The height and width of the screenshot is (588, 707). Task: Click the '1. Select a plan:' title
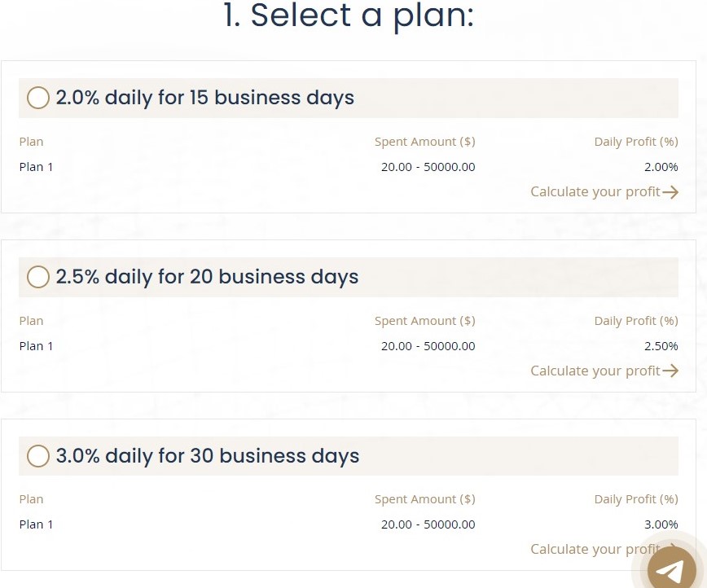349,15
